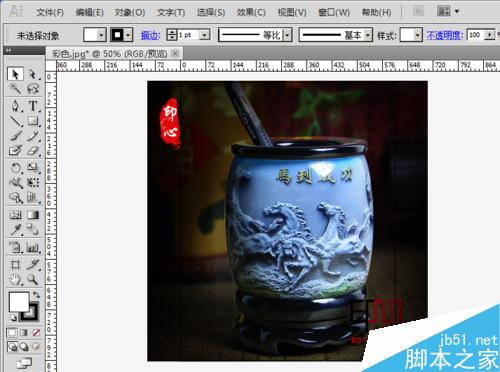The image size is (500, 372).
Task: Change the screen mode at toolbar bottom
Action: (x=24, y=363)
